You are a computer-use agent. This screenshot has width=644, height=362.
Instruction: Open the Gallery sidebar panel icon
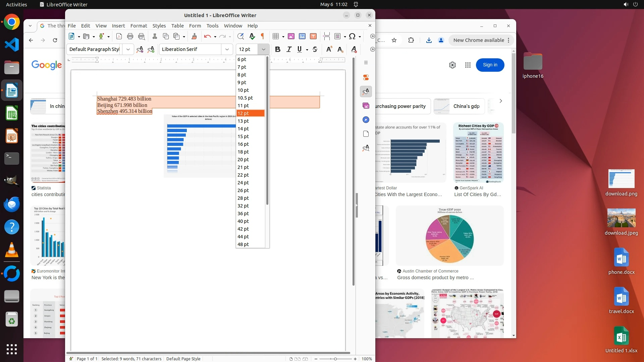(366, 106)
